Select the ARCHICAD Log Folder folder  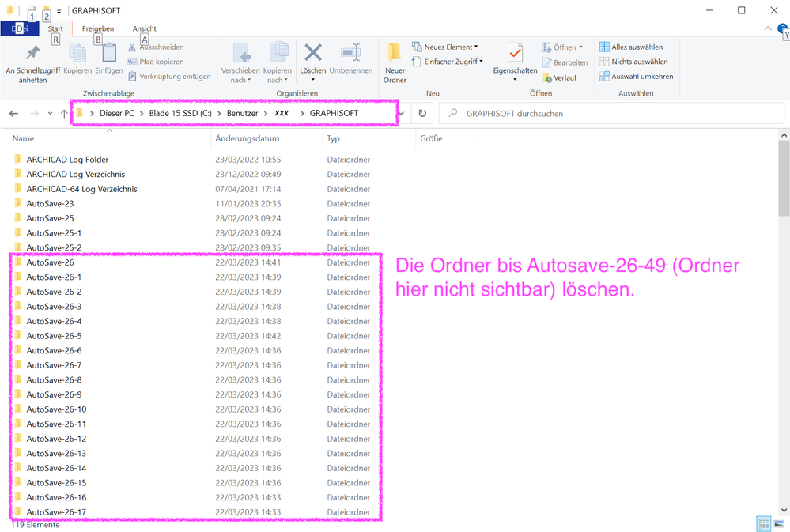click(67, 159)
